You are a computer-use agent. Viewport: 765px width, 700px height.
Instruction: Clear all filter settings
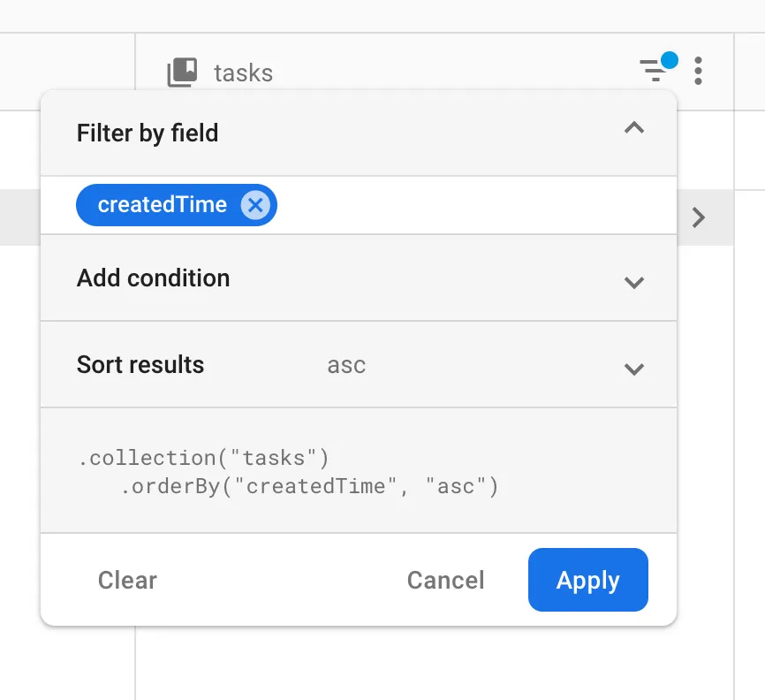click(x=126, y=580)
